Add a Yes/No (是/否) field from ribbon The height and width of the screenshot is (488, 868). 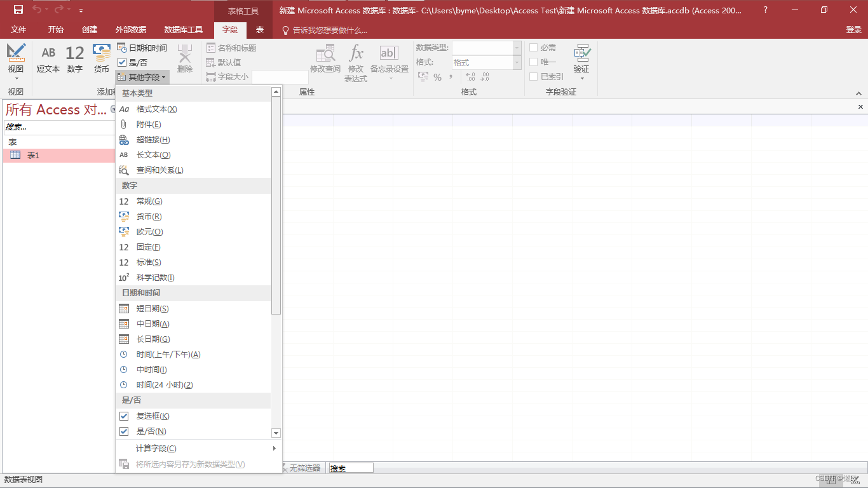pyautogui.click(x=133, y=62)
